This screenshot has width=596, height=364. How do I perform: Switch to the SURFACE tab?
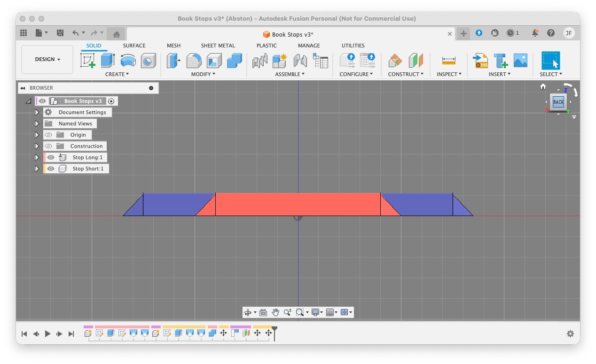click(134, 46)
